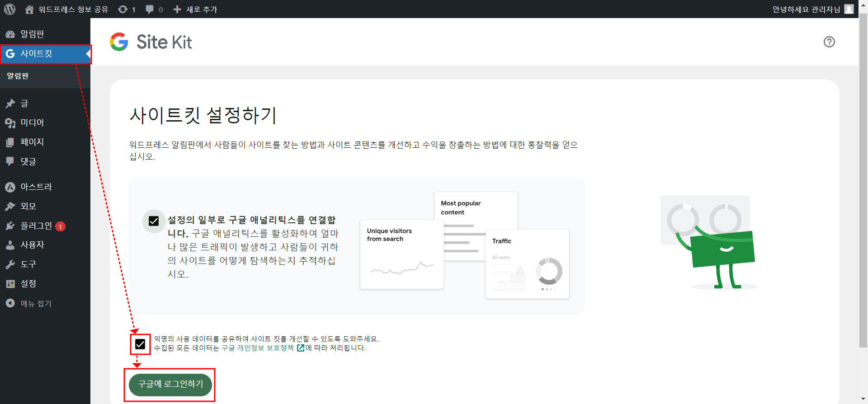868x404 pixels.
Task: Click the 구글에 로그인하기 button
Action: (170, 385)
